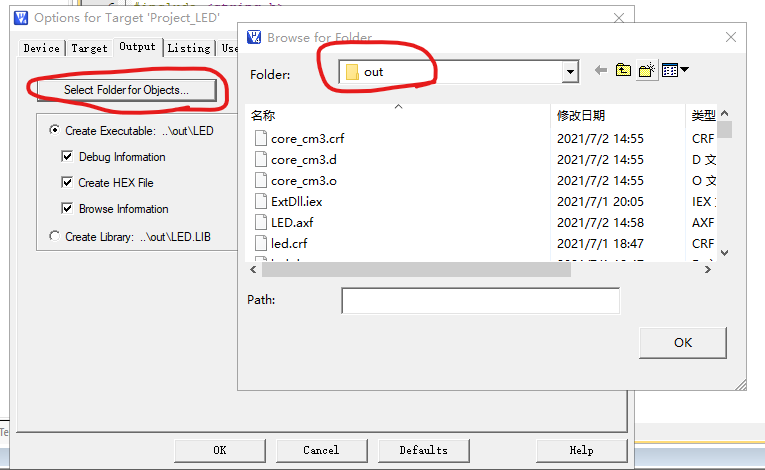765x470 pixels.
Task: Close the Options for Target dialog
Action: click(x=619, y=18)
